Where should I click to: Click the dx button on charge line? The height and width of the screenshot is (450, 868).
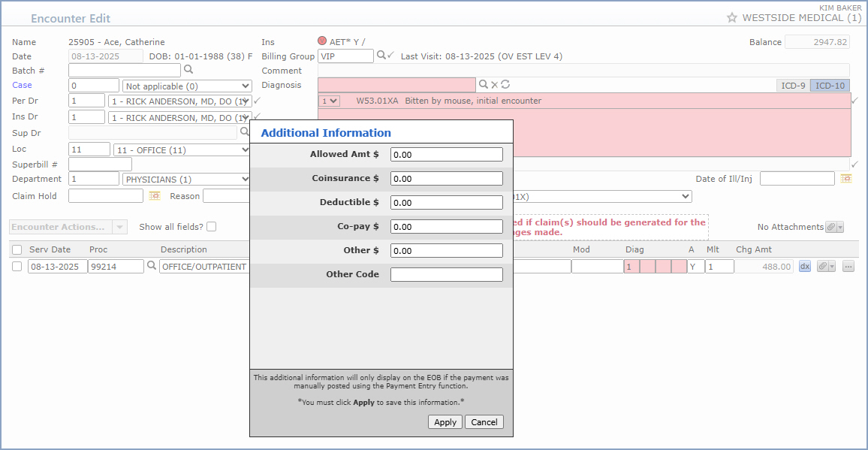tap(805, 267)
